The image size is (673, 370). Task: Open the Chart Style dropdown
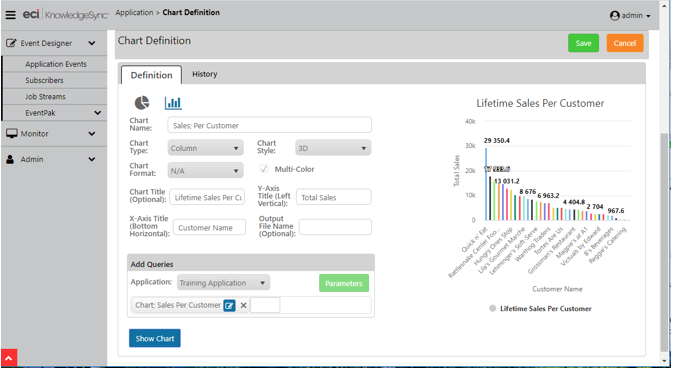coord(333,148)
